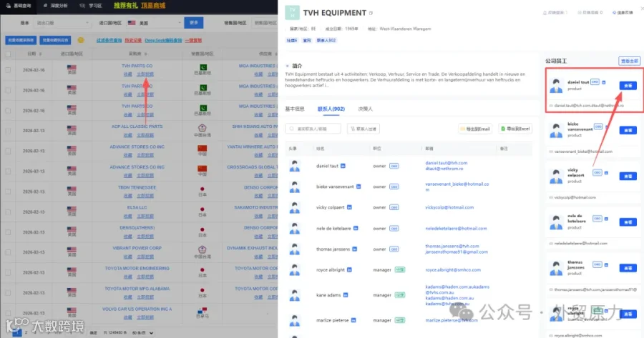The width and height of the screenshot is (644, 338).
Task: Click blue view button on daniel taut card
Action: [628, 86]
